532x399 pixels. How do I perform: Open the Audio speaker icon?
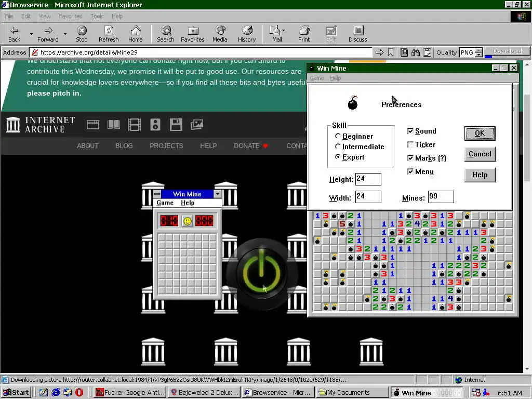(155, 125)
